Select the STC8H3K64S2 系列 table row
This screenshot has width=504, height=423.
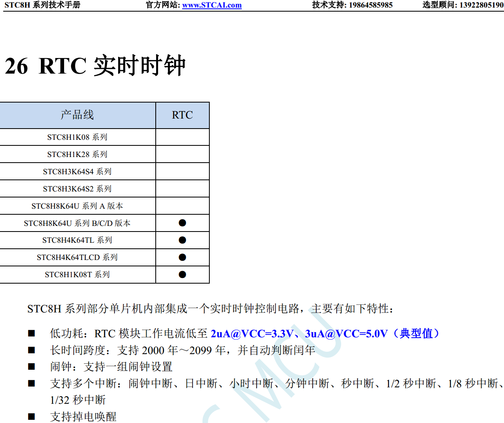tap(104, 189)
